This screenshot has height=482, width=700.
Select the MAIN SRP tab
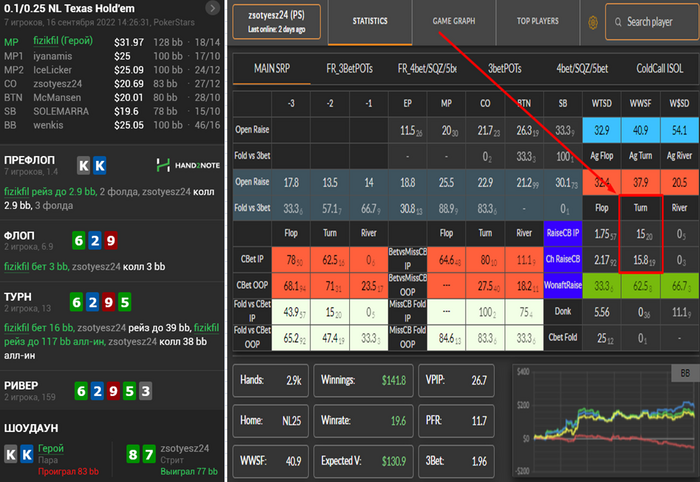click(x=271, y=68)
